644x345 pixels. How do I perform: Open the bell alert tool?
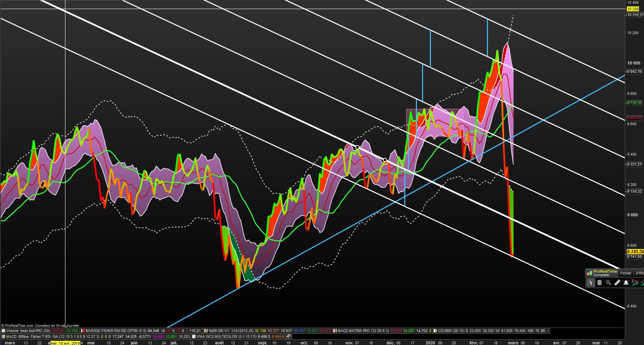(626, 283)
